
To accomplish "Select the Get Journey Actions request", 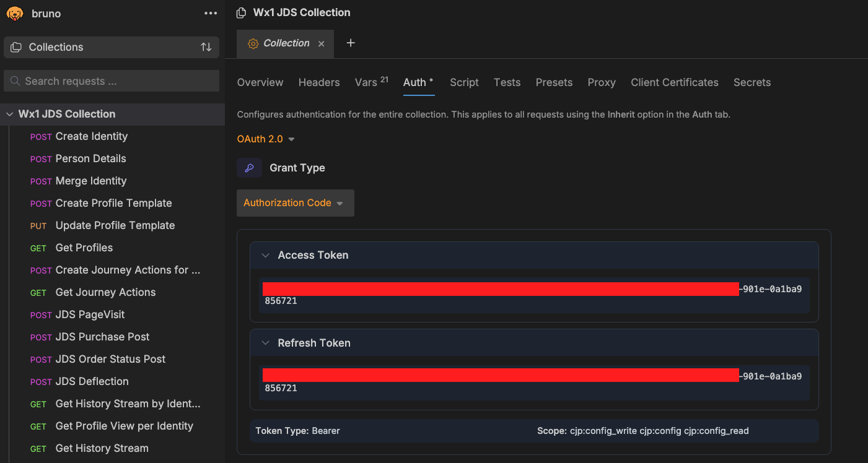I will [112, 292].
